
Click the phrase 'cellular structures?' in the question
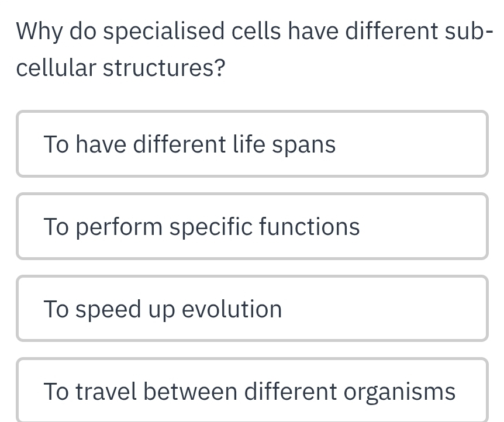tap(120, 68)
